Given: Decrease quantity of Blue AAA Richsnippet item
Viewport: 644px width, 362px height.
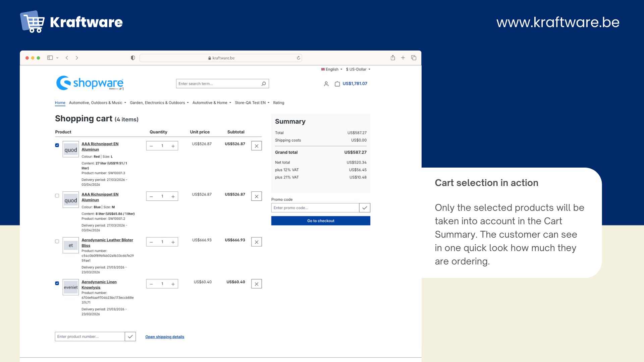Looking at the screenshot, I should click(x=151, y=196).
